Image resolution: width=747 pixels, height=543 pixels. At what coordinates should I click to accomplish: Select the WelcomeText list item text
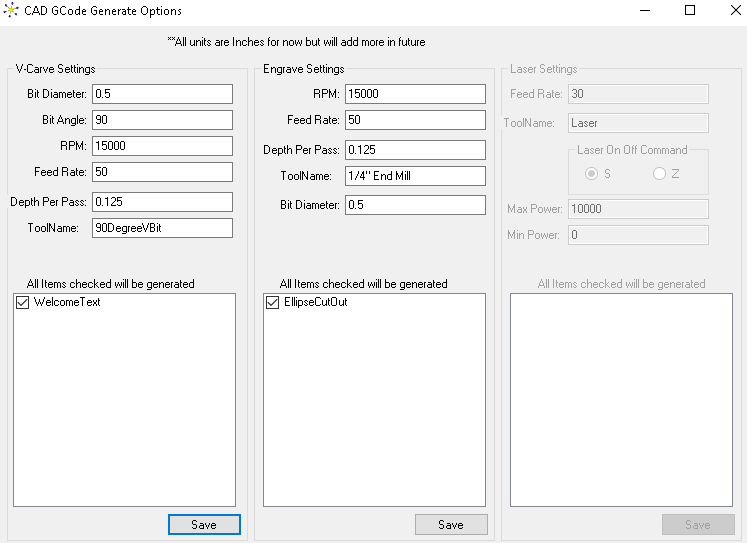(67, 302)
